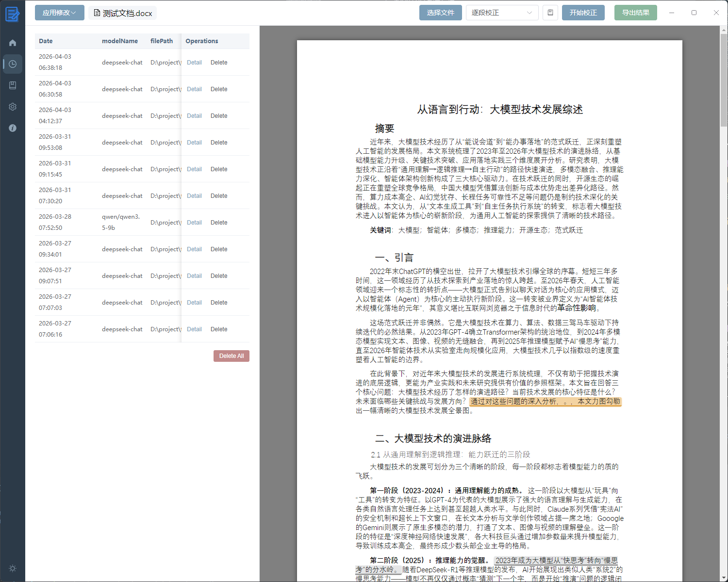Click the highlighted sentence 2023年成为大模型从“快思考”
The width and height of the screenshot is (728, 582).
(x=556, y=561)
